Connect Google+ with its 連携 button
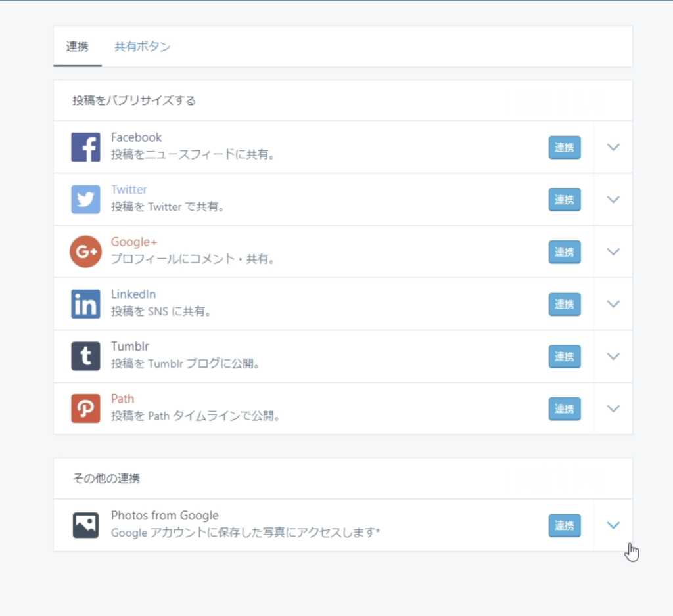Screen dimensions: 673x616 point(565,252)
